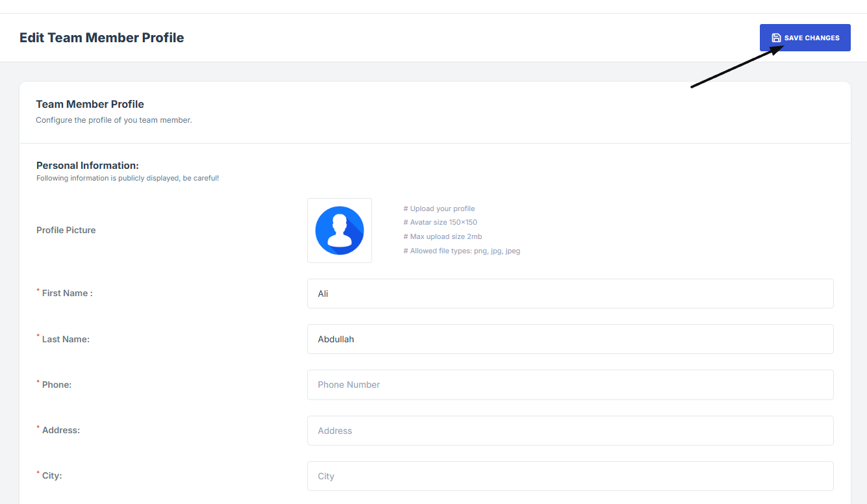Click the Save Changes button

(x=805, y=38)
